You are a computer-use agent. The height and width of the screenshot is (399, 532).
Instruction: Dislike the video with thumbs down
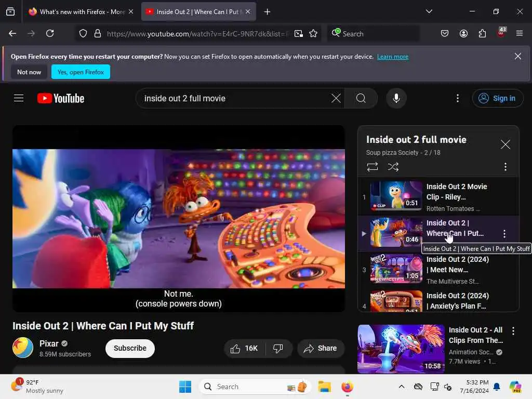pyautogui.click(x=278, y=349)
